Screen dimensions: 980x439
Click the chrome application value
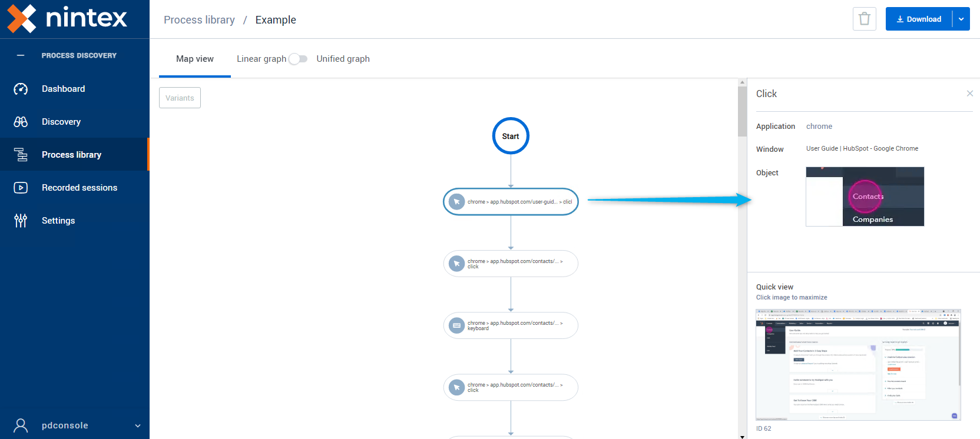coord(819,127)
